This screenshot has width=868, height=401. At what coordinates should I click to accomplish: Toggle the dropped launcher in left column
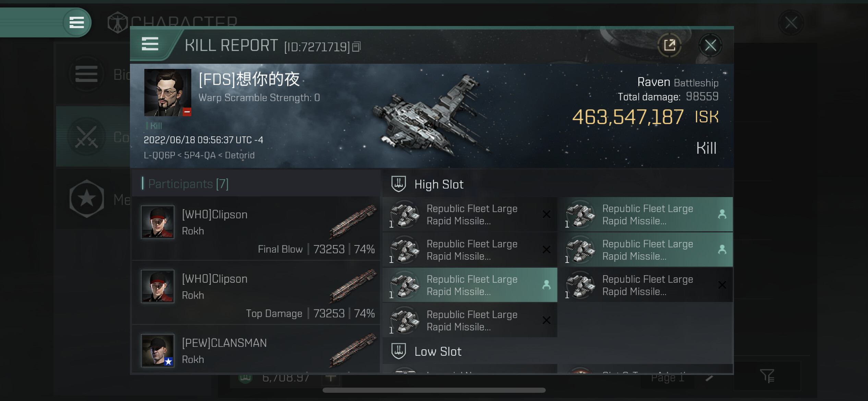(x=470, y=285)
